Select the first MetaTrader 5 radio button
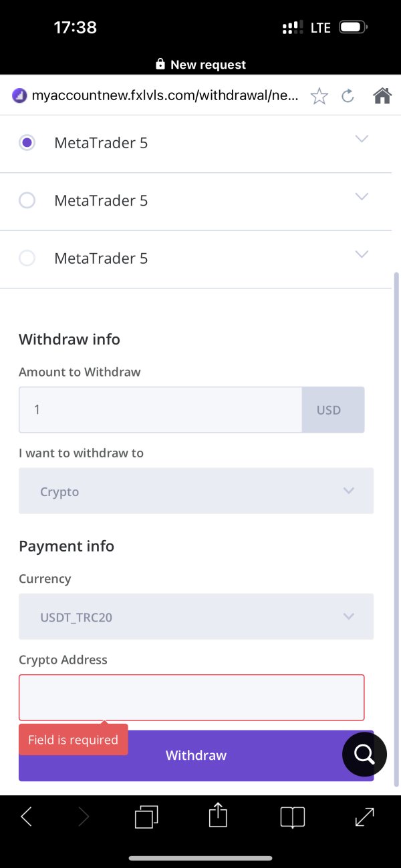 (27, 143)
